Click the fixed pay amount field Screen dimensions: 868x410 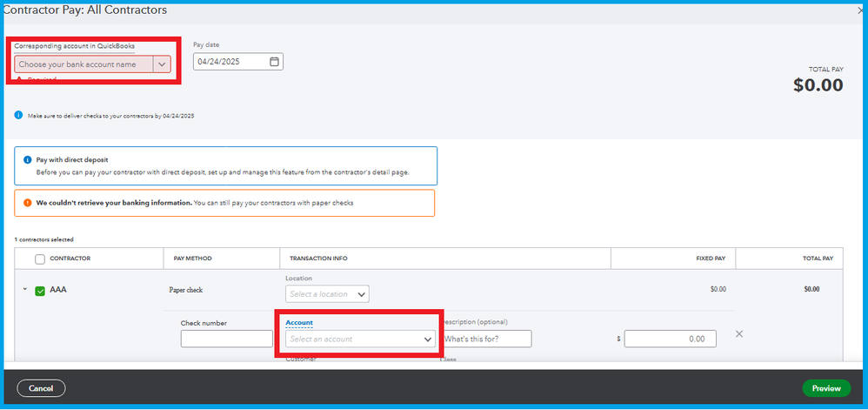pos(670,339)
